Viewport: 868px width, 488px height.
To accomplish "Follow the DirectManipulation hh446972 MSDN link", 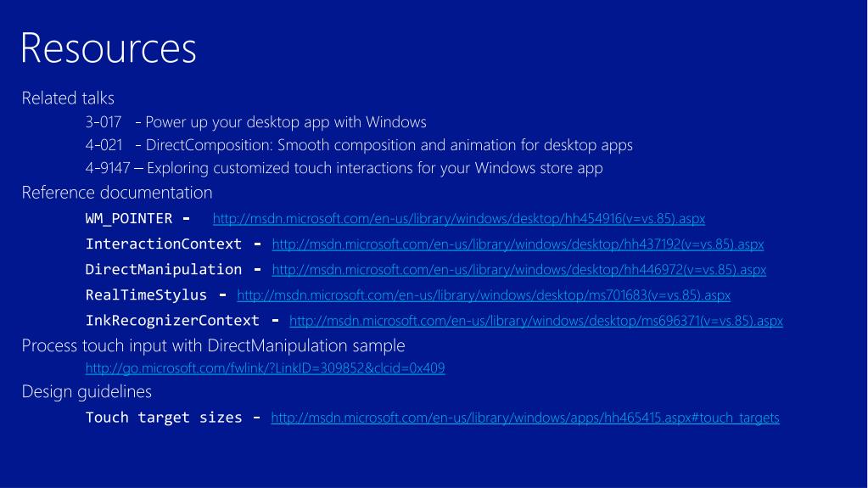I will (518, 270).
